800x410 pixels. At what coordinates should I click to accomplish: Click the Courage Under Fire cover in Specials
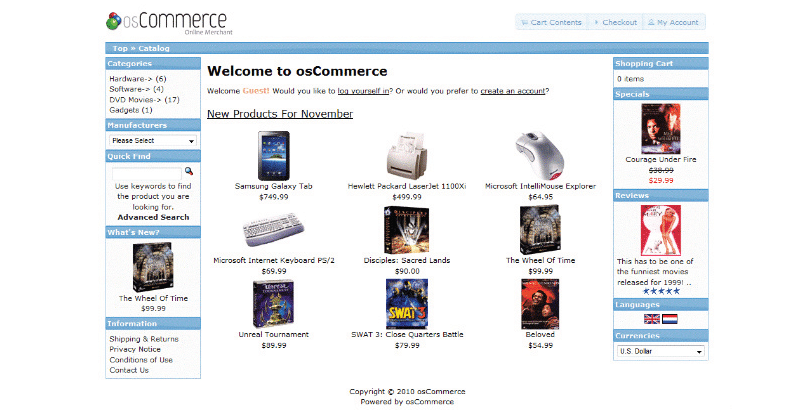(x=661, y=129)
